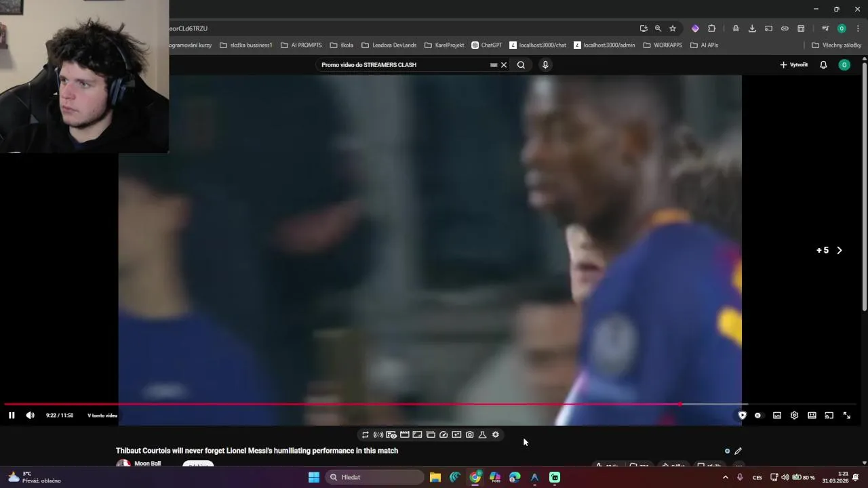Click the install app icon in address bar
The width and height of the screenshot is (868, 488).
644,28
